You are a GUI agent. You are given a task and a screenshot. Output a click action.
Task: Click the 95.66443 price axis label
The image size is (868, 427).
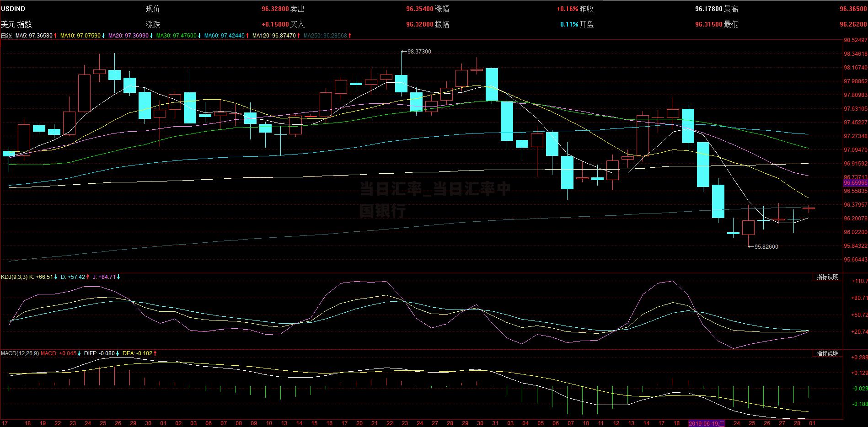pyautogui.click(x=855, y=260)
